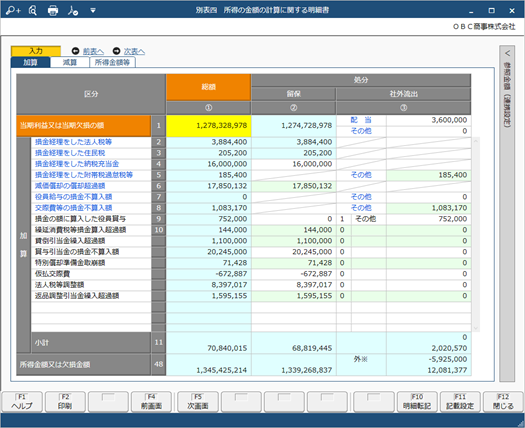Click the F5 次画面 button
The width and height of the screenshot is (525, 428).
pos(198,402)
